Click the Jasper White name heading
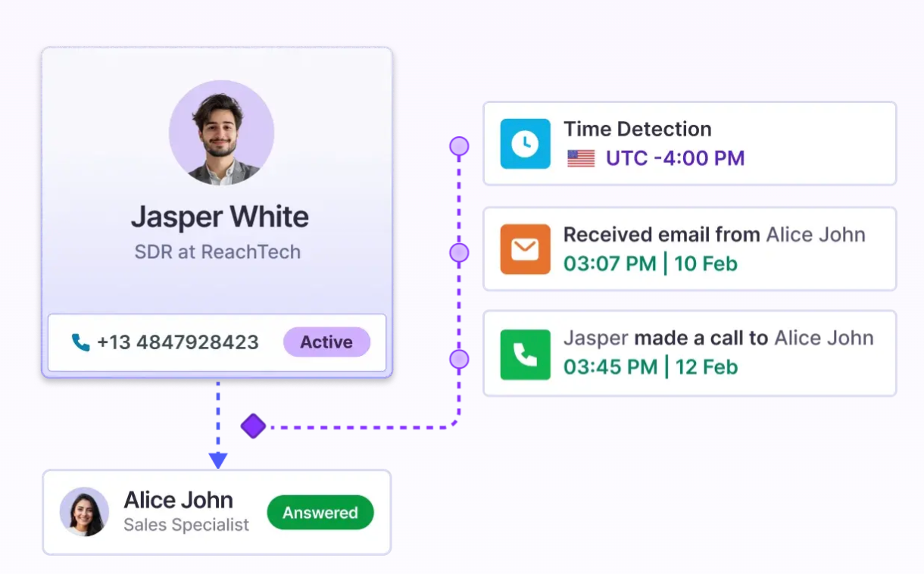Image resolution: width=924 pixels, height=574 pixels. pyautogui.click(x=220, y=217)
